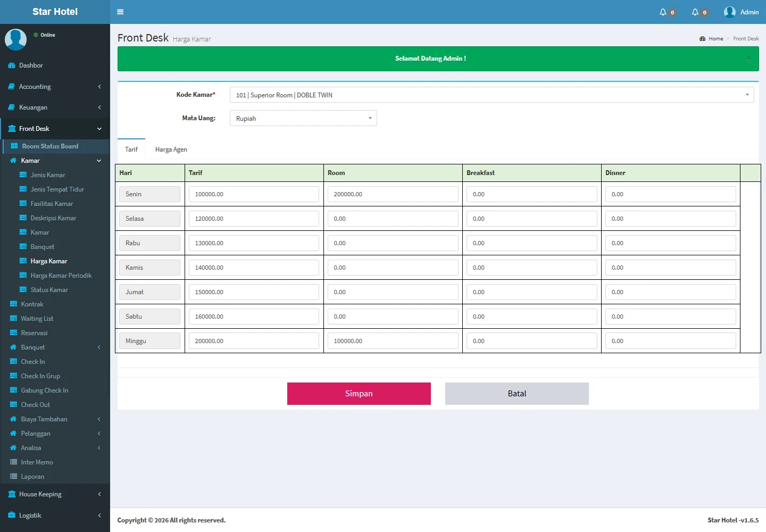Open the second notification bell
This screenshot has width=766, height=532.
coord(695,12)
